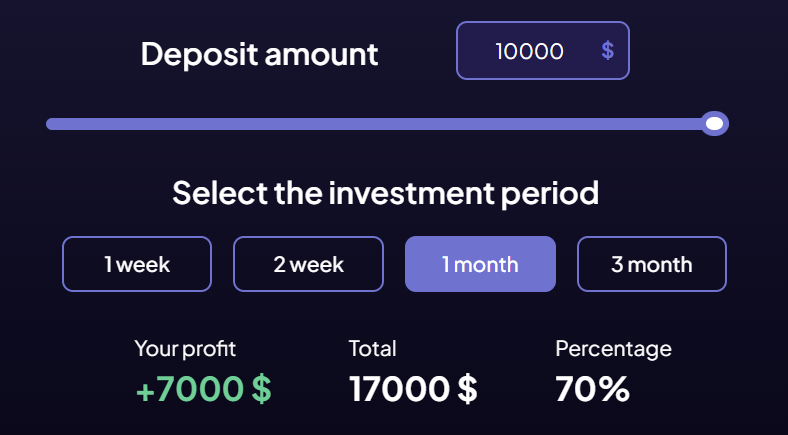Choose the highlighted 1 month period option

pos(480,264)
